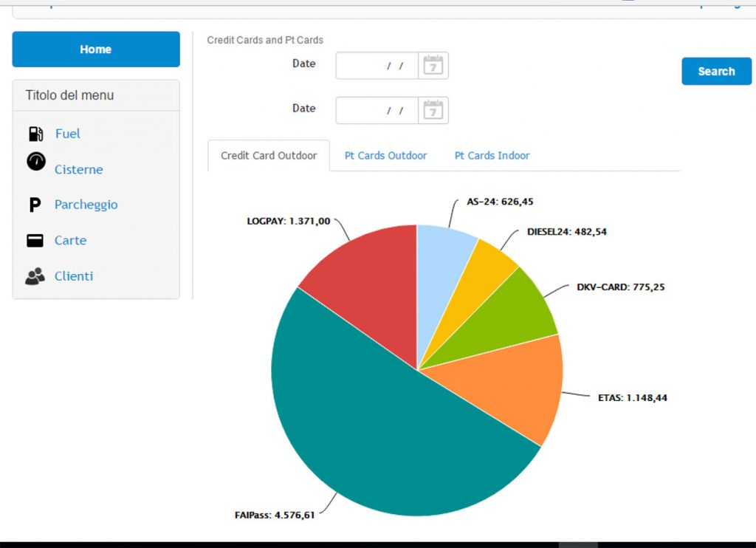
Task: Open the Fuel menu link
Action: pos(67,134)
